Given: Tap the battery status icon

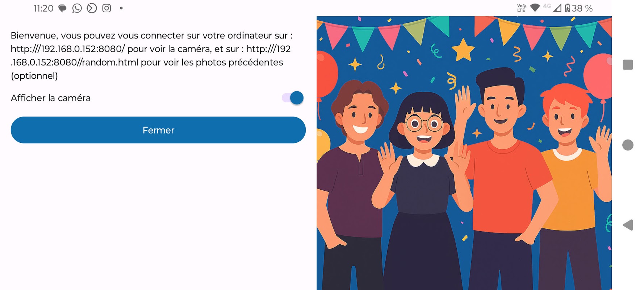Looking at the screenshot, I should [568, 8].
